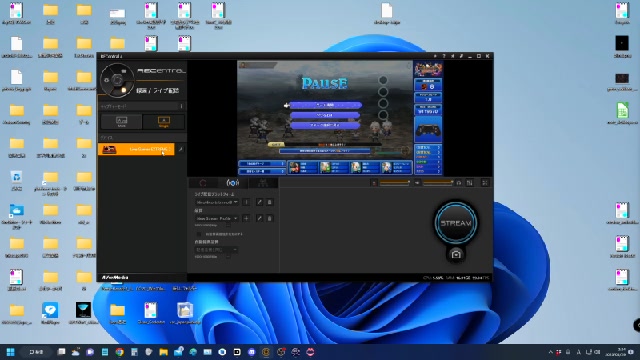Screen dimensions: 640x360
Task: Toggle headphone monitoring icon
Action: [459, 183]
